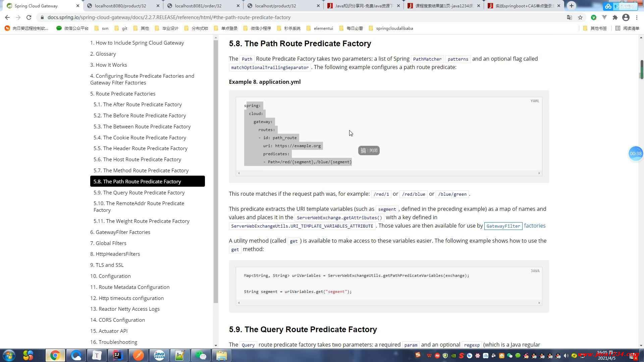The height and width of the screenshot is (362, 644).
Task: Open the Vue devtools extension icon
Action: [604, 17]
